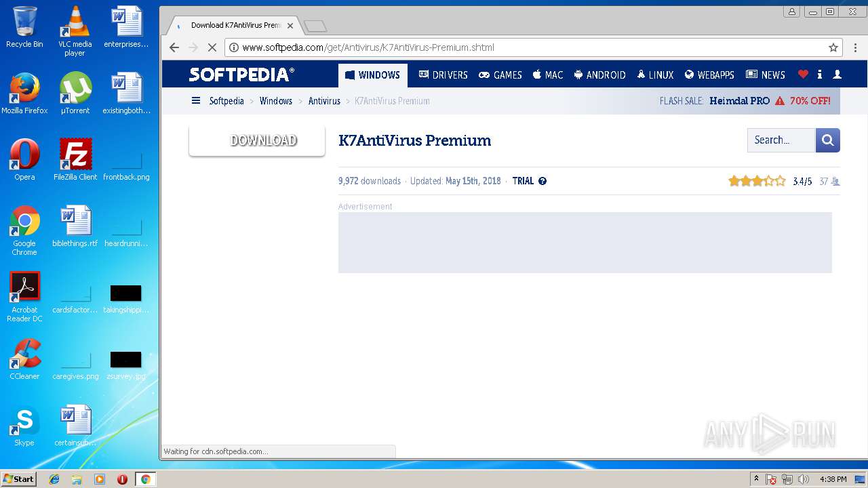Open Softpedia user account icon
Image resolution: width=868 pixels, height=488 pixels.
(837, 75)
